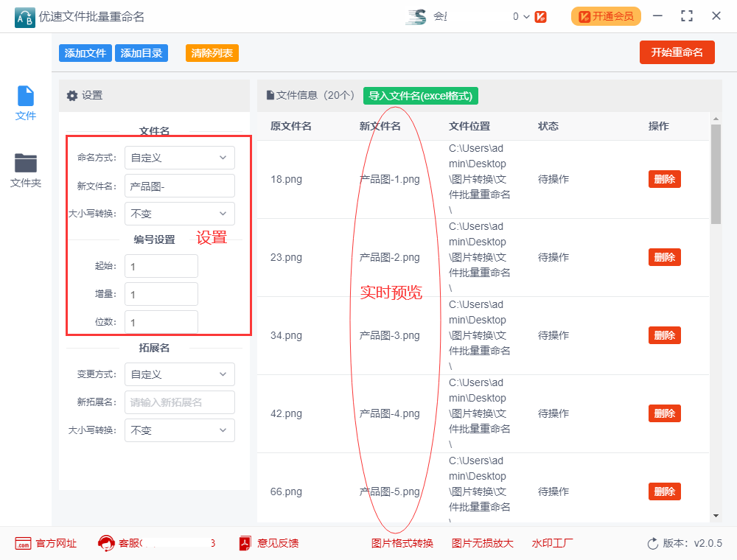Open the 水印工厂 link
Screen dimensions: 737x560
coord(552,544)
